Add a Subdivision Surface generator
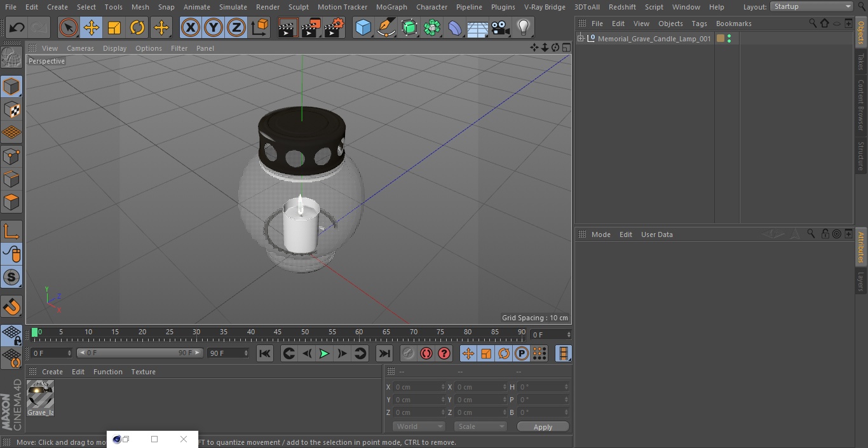Screen dimensions: 868x448 click(x=409, y=27)
